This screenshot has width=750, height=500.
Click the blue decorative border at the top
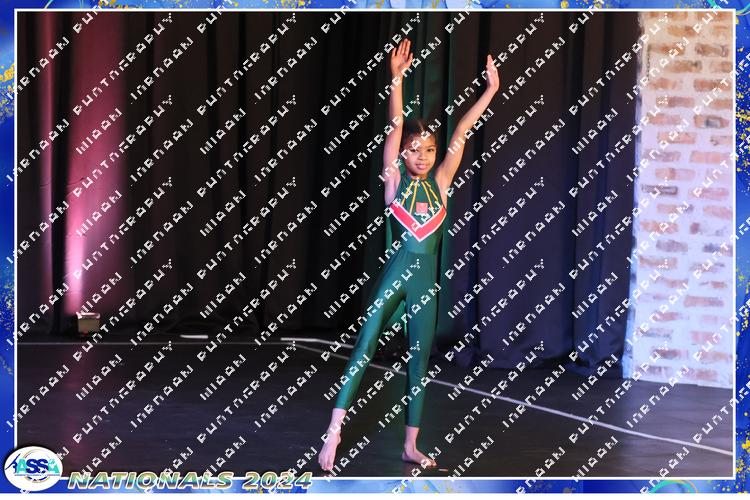pos(375,5)
